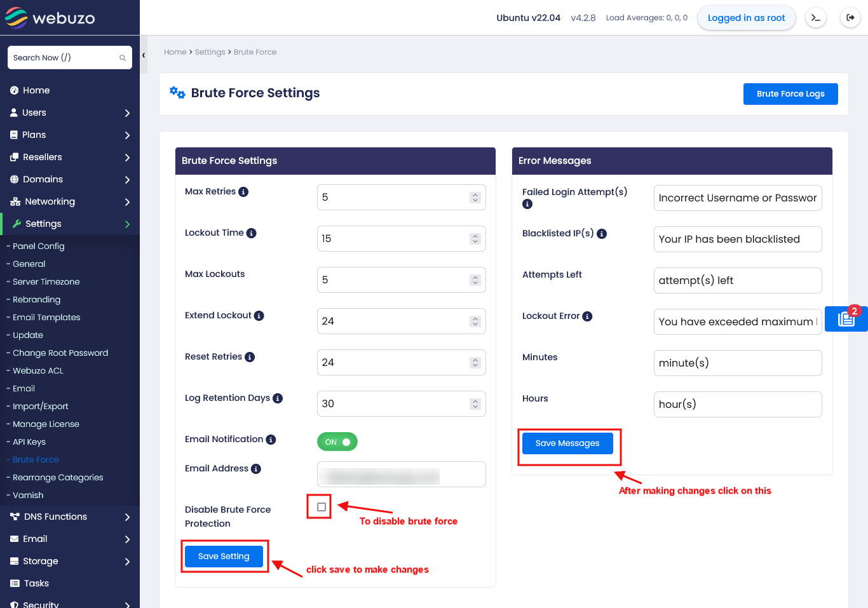
Task: Click the Max Retries info icon
Action: [x=243, y=192]
